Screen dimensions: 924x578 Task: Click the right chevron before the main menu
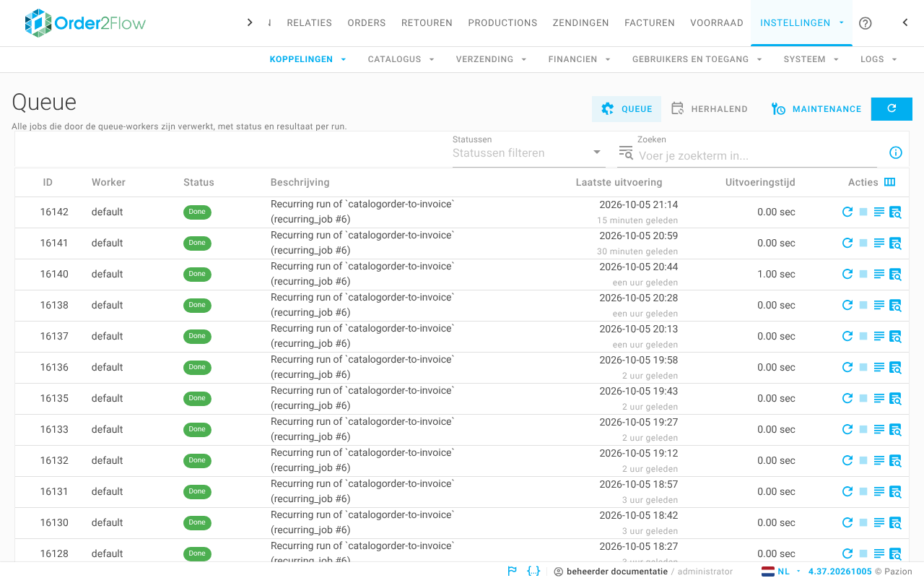(x=250, y=22)
